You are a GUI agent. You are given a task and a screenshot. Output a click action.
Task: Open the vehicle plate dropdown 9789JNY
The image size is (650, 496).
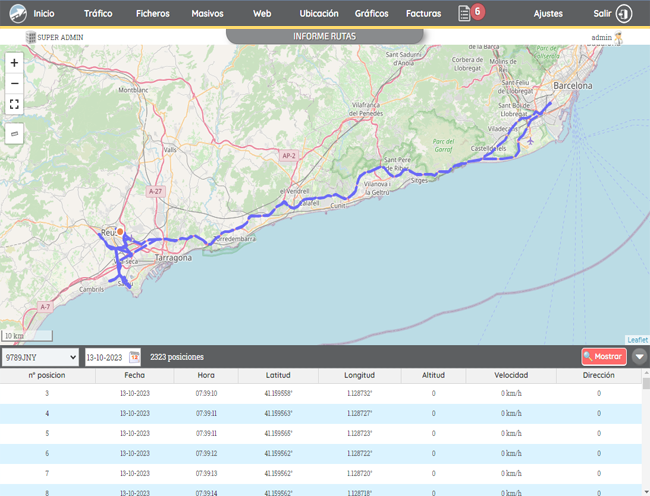pos(40,357)
